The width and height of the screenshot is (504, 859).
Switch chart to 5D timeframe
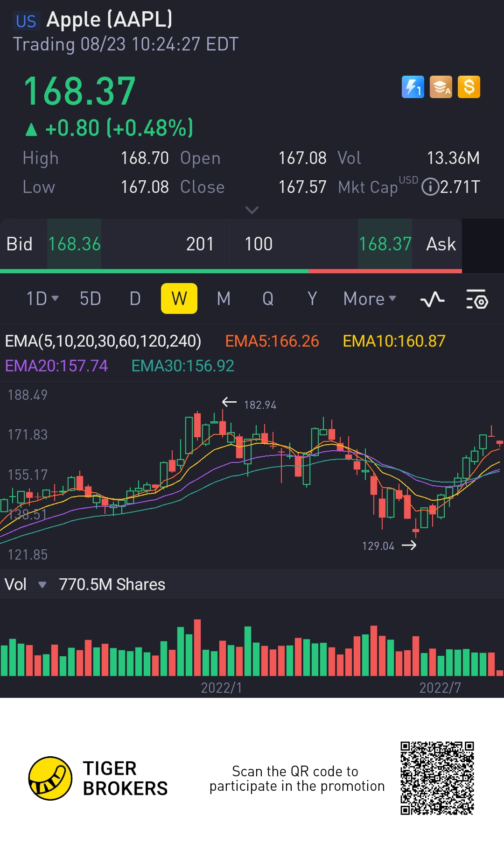click(91, 298)
